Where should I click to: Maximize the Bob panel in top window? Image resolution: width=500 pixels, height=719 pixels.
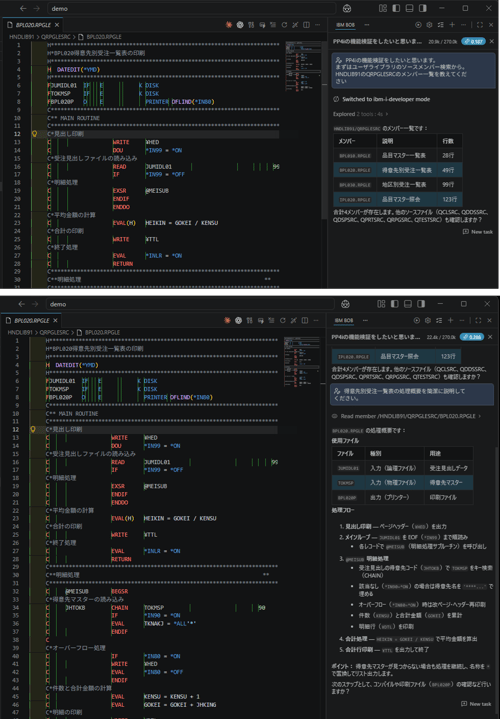click(x=480, y=25)
